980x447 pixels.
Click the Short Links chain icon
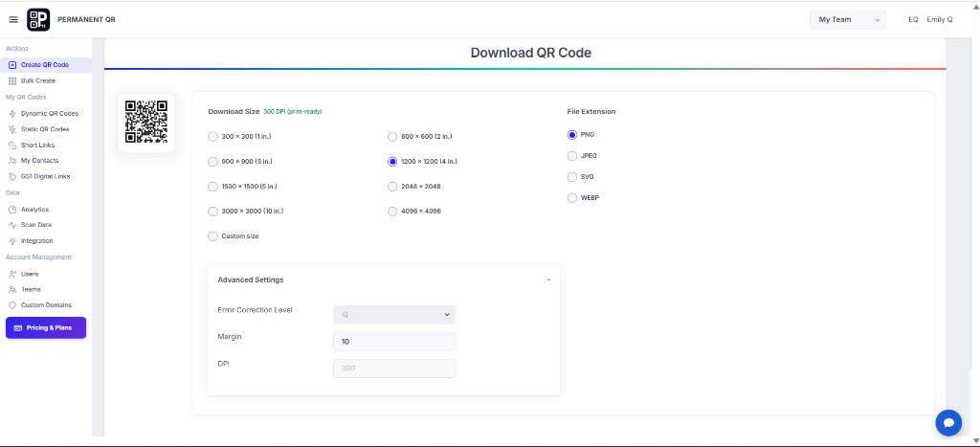click(12, 145)
